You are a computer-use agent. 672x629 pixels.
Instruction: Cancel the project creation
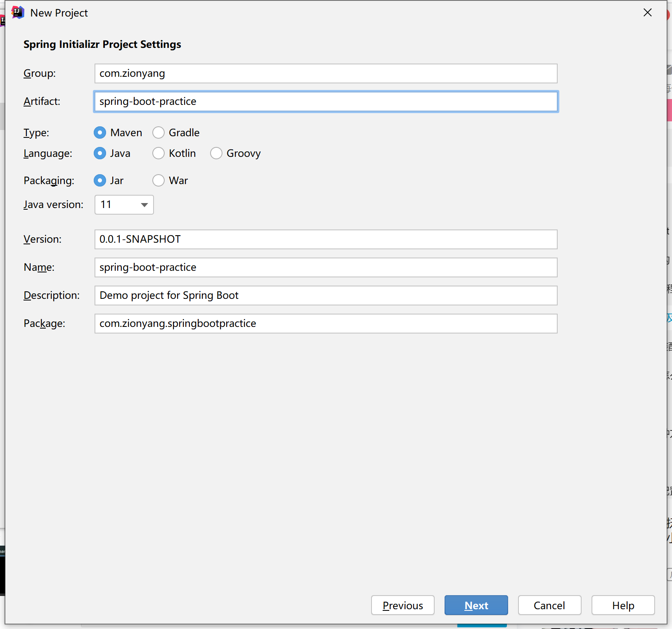[549, 605]
